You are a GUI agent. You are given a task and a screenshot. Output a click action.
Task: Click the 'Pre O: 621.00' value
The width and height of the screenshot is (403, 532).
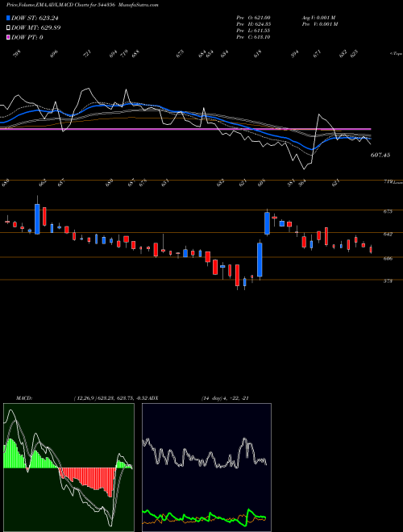point(253,18)
